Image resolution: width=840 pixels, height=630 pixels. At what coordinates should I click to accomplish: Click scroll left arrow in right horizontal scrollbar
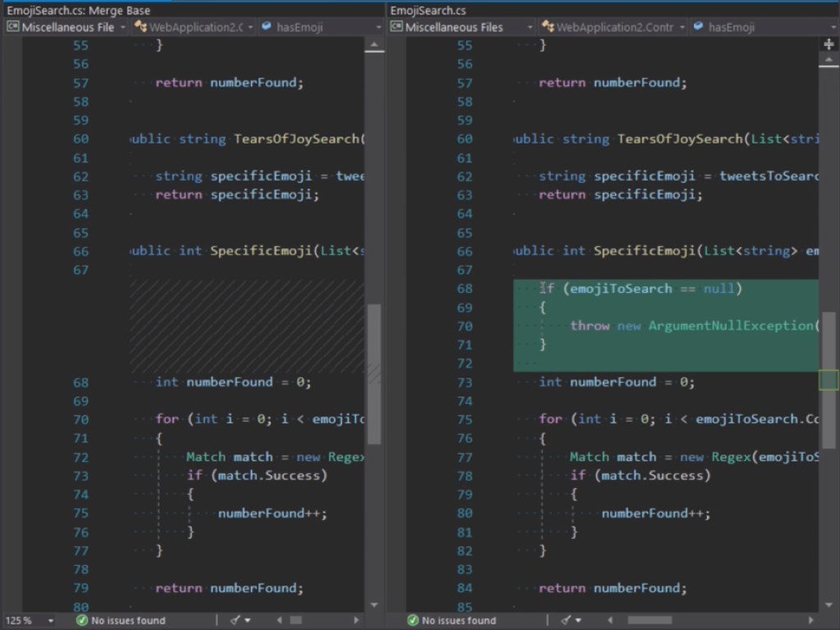(x=610, y=620)
